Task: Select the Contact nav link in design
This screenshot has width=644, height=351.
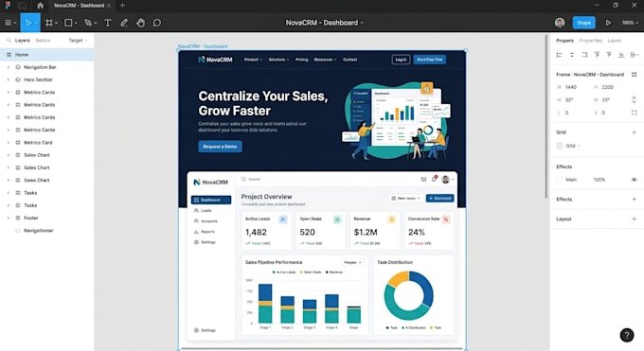Action: pos(349,60)
